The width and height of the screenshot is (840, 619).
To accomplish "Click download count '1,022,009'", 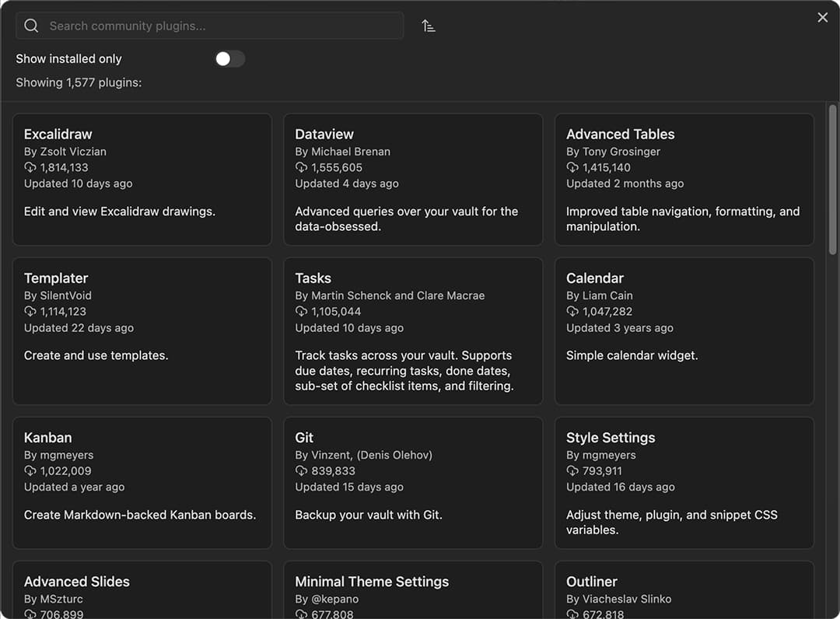I will tap(66, 471).
